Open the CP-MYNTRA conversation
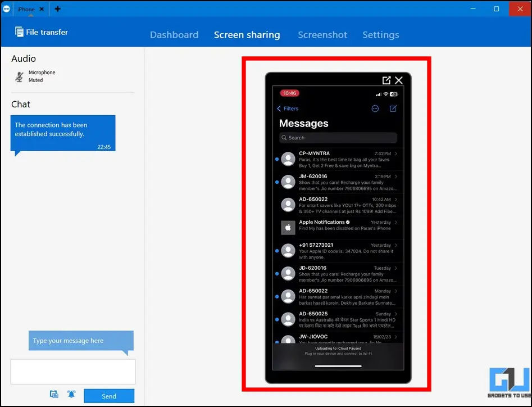 pyautogui.click(x=338, y=159)
